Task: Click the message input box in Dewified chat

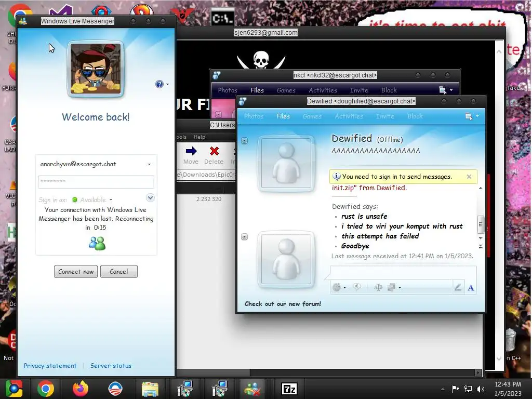Action: [x=403, y=273]
